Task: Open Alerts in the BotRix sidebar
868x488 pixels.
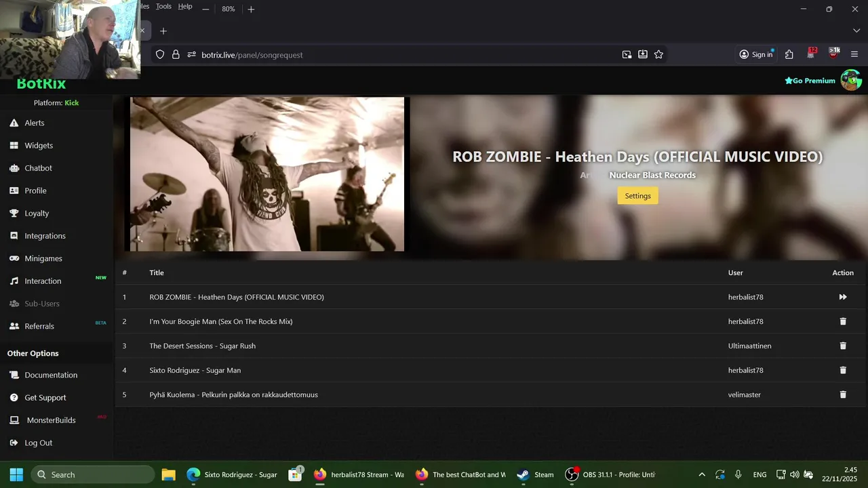Action: coord(35,123)
